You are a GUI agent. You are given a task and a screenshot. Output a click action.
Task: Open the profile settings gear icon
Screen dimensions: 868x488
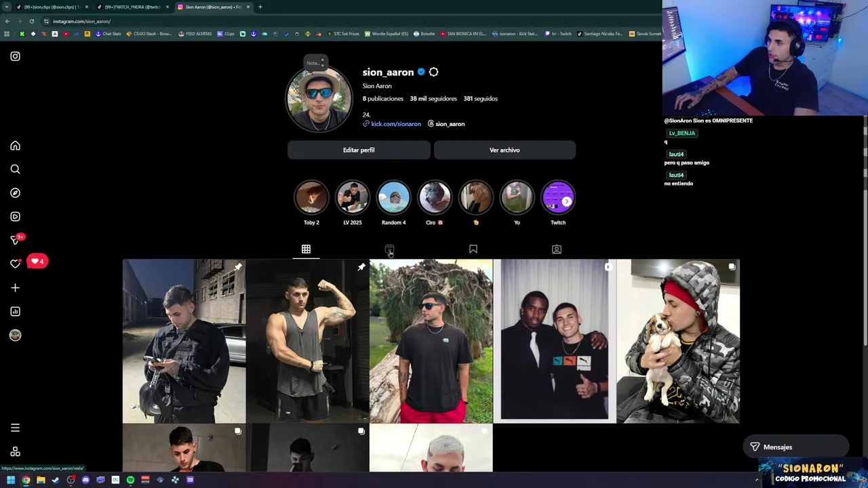tap(434, 72)
